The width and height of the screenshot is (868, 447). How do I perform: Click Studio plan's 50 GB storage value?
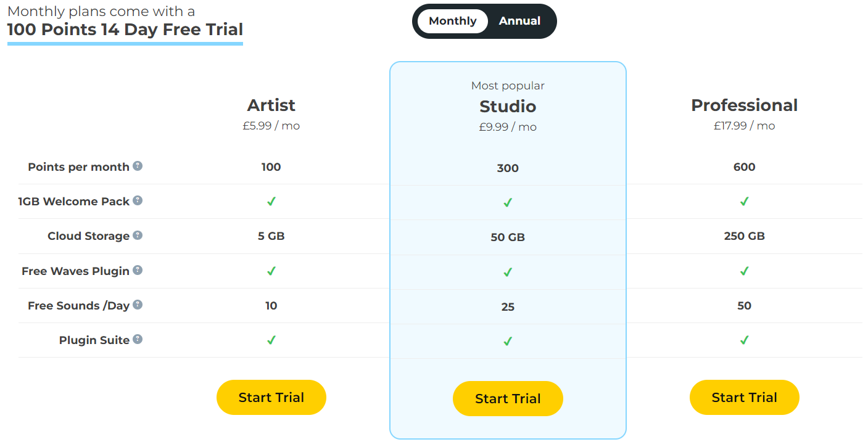tap(508, 237)
